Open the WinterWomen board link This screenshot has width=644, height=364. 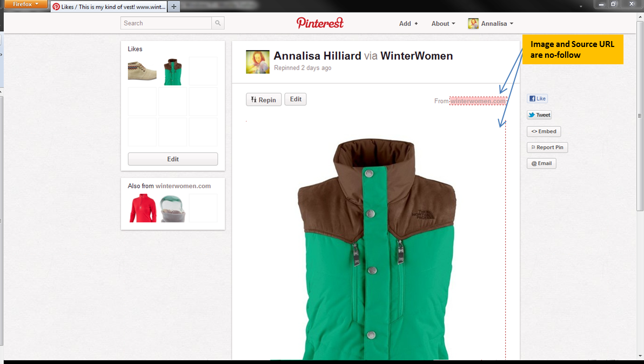pos(417,56)
